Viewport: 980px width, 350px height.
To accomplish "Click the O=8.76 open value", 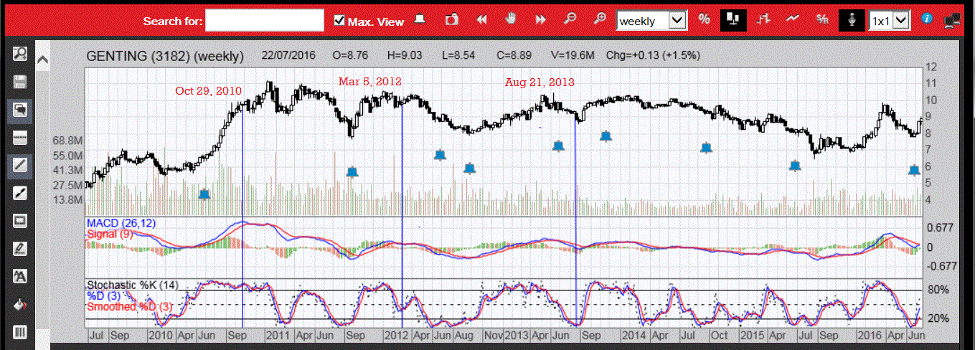I will coord(350,55).
